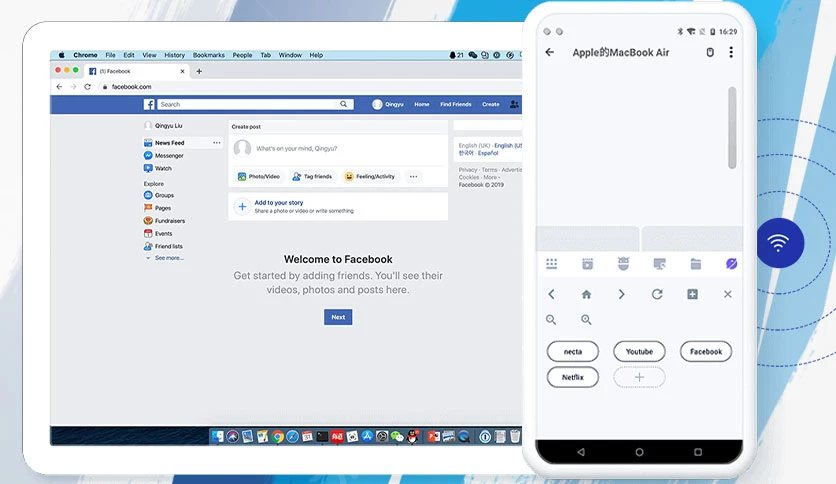836x484 pixels.
Task: Click Home in Facebook top bar
Action: click(422, 104)
